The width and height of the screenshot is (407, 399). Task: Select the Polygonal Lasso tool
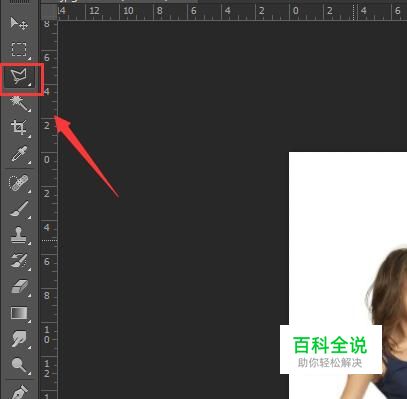pyautogui.click(x=19, y=76)
